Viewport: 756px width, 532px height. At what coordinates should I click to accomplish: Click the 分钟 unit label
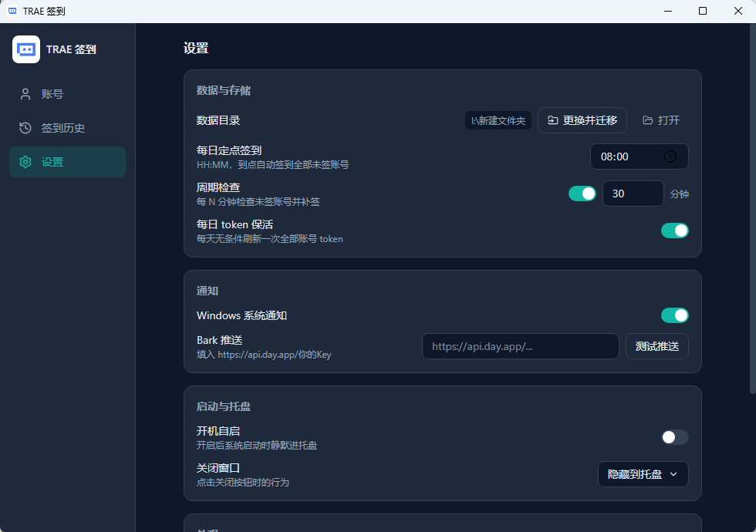(x=680, y=194)
